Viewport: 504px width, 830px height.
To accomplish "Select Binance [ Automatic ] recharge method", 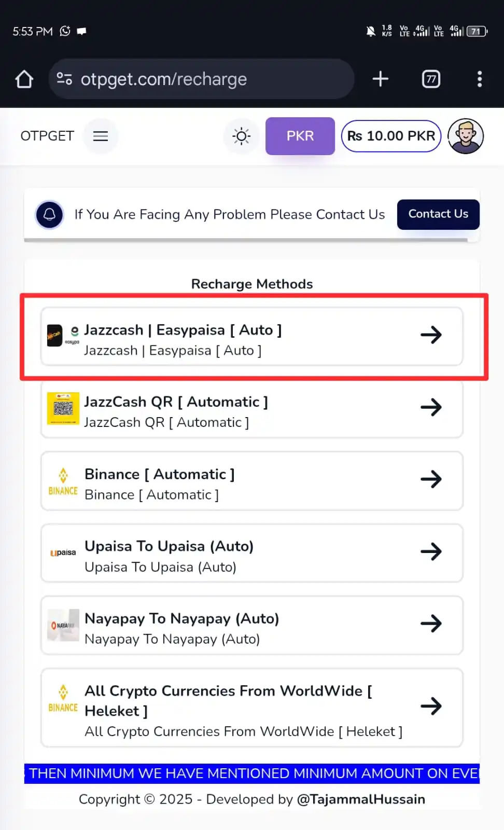I will [x=252, y=481].
